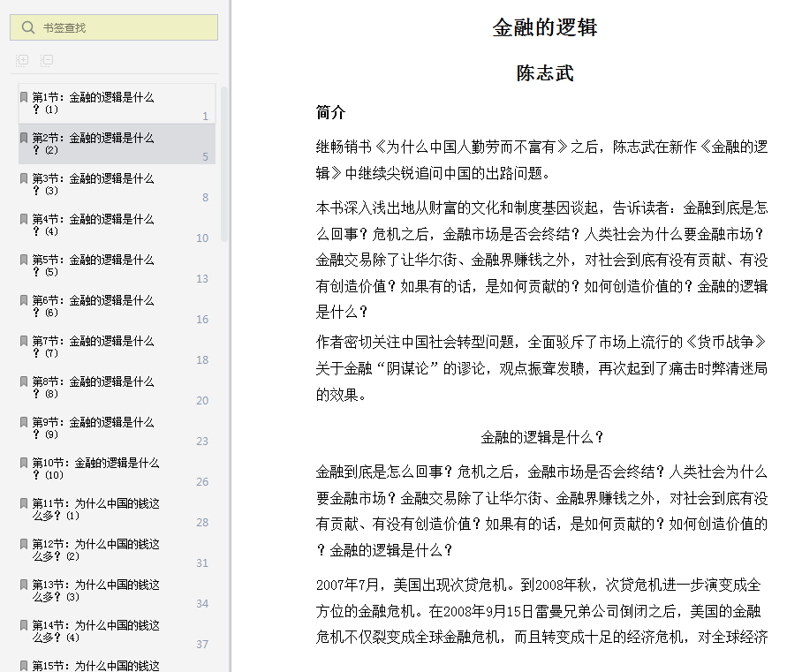The image size is (802, 672).
Task: Click page number 18 in bookmark list
Action: [202, 360]
